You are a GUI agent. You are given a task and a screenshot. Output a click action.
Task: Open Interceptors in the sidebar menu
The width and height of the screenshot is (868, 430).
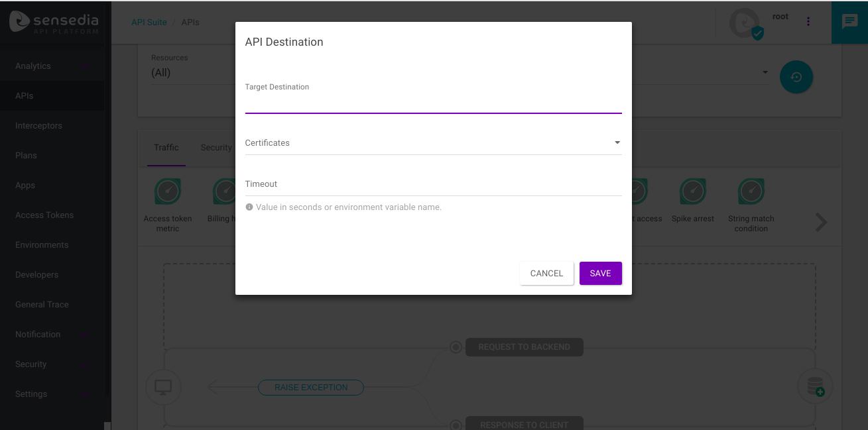[x=38, y=126]
